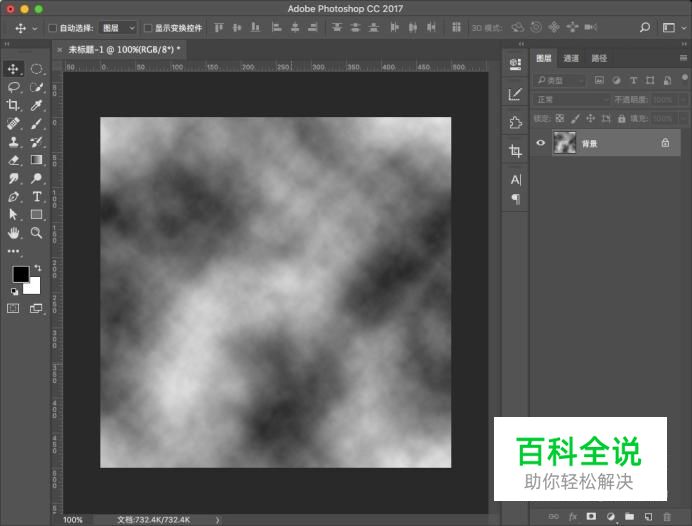Toggle Quick Mask mode
Viewport: 692px width, 526px height.
click(x=13, y=308)
